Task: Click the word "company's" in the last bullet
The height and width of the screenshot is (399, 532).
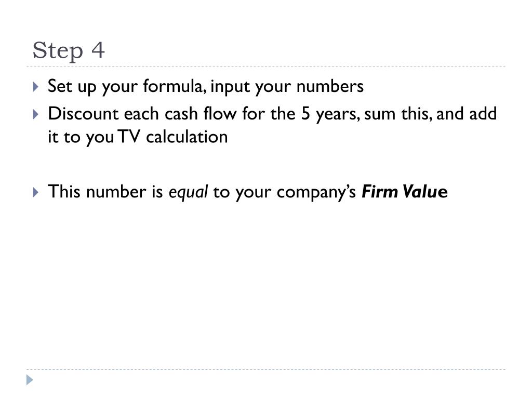Action: pyautogui.click(x=316, y=192)
